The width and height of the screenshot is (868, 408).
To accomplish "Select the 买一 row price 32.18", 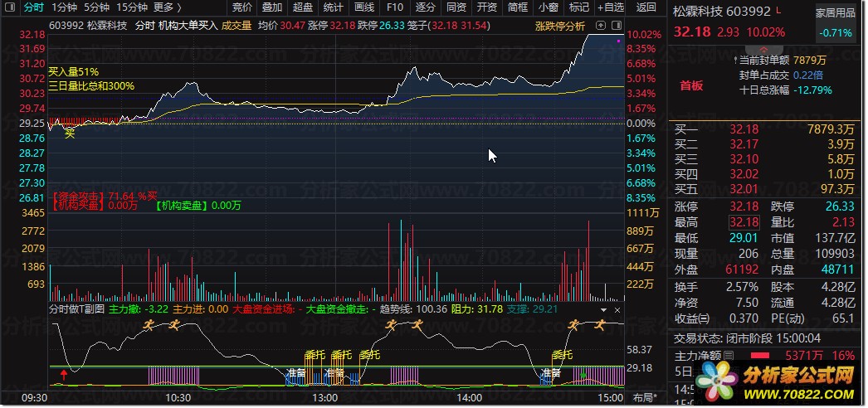I will point(744,130).
